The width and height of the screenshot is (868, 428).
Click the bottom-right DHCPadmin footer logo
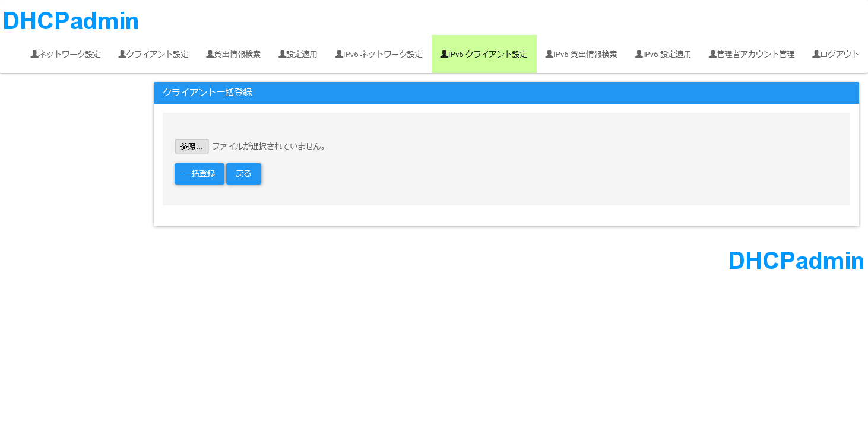coord(796,261)
